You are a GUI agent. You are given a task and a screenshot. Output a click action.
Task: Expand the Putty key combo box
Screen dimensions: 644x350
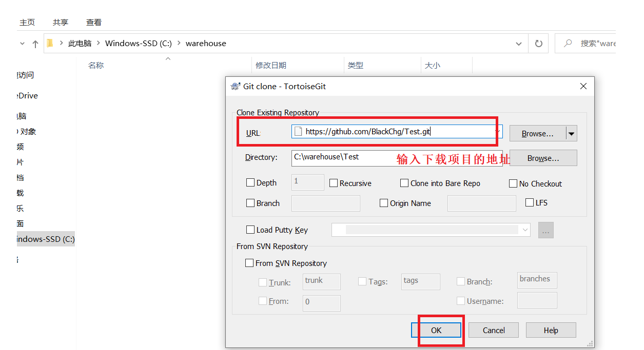tap(525, 230)
